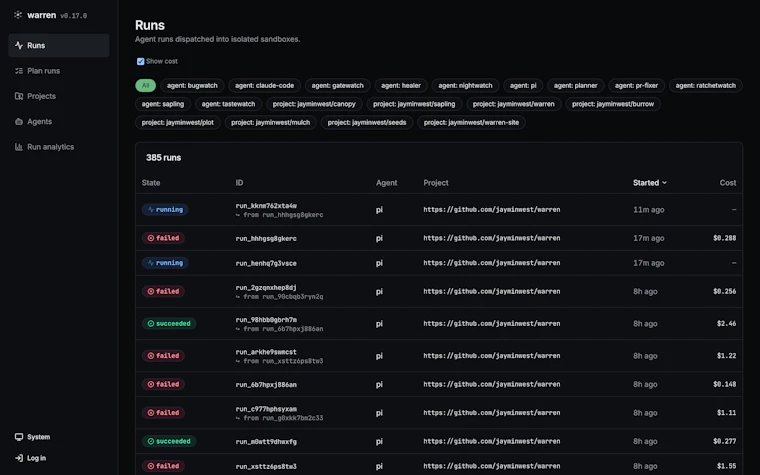Sort by the Started column arrow
Viewport: 760px width, 475px height.
(x=665, y=183)
